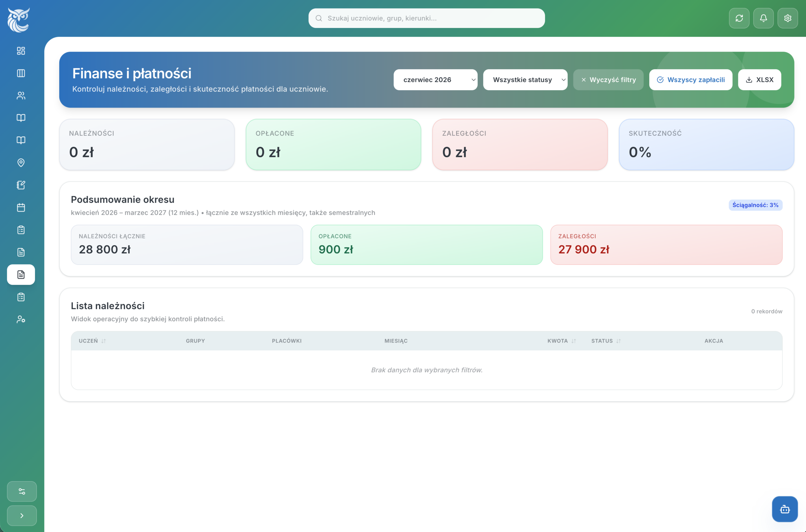806x532 pixels.
Task: Click the notifications bell icon
Action: coord(763,18)
